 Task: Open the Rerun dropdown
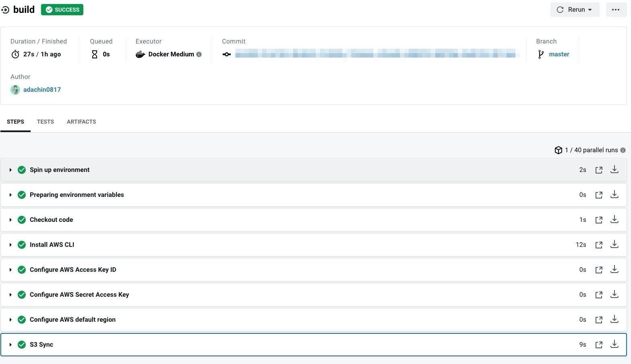[x=575, y=10]
